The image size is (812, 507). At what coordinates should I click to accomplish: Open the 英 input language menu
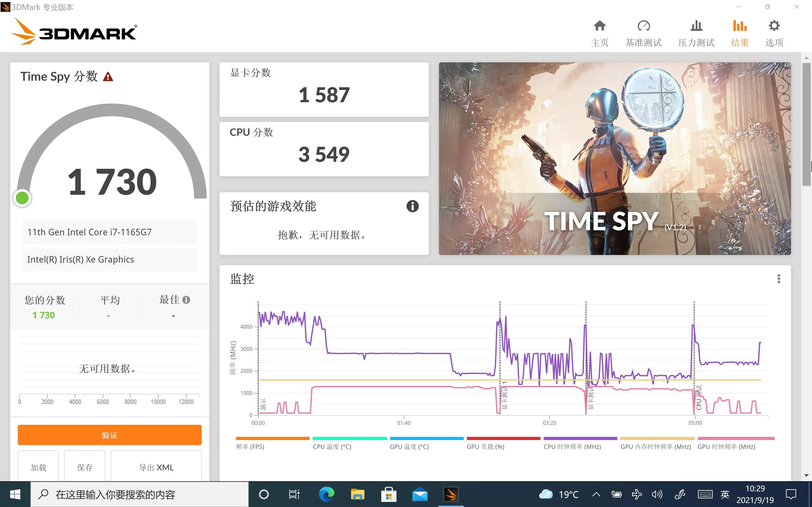click(725, 494)
